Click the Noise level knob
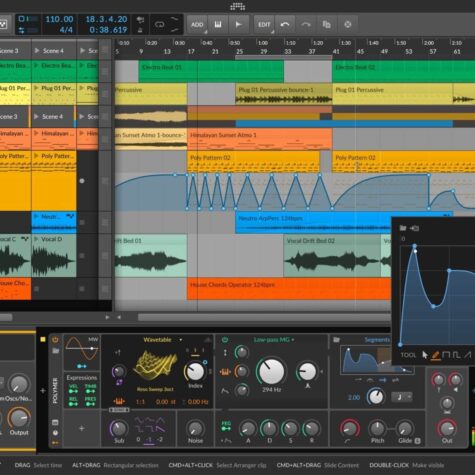 coord(195,428)
